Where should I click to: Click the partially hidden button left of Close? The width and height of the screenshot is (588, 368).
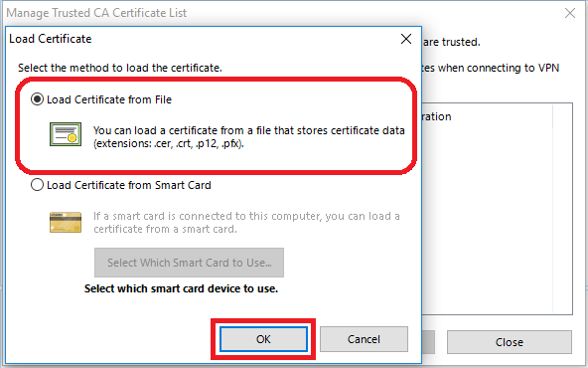pyautogui.click(x=428, y=342)
